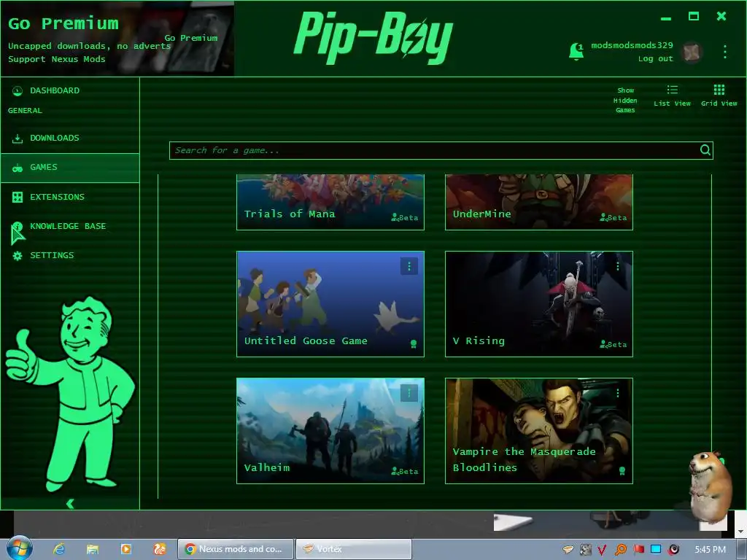747x560 pixels.
Task: Click the Games controller icon
Action: click(x=18, y=168)
